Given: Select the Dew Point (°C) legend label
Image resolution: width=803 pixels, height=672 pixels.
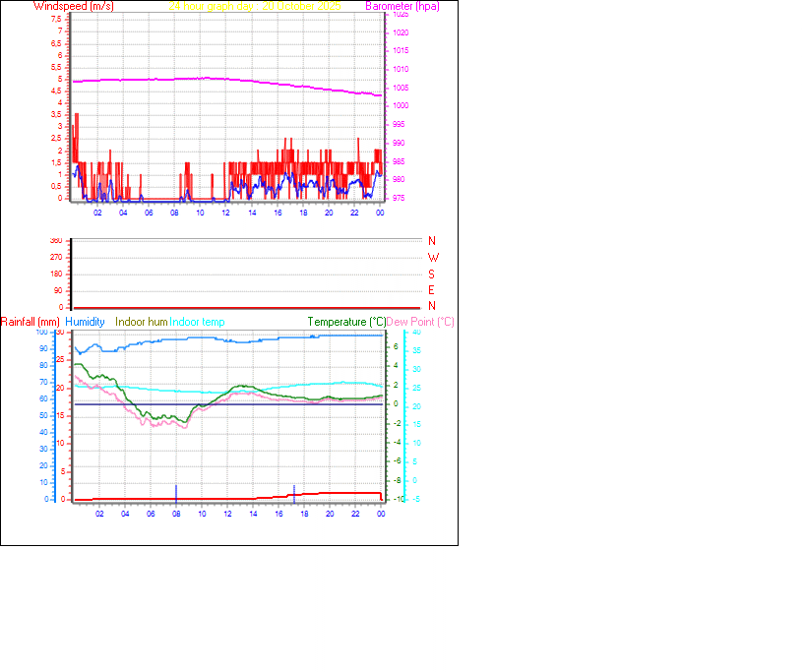Looking at the screenshot, I should pos(419,322).
